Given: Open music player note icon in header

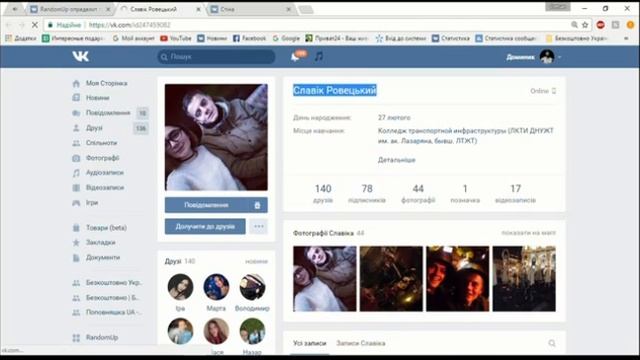Looking at the screenshot, I should coord(319,57).
